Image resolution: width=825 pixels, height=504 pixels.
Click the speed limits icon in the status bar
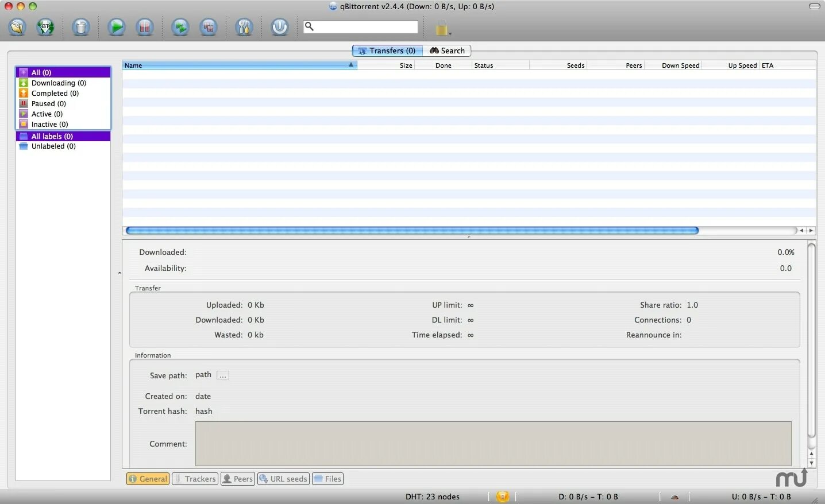[x=674, y=497]
